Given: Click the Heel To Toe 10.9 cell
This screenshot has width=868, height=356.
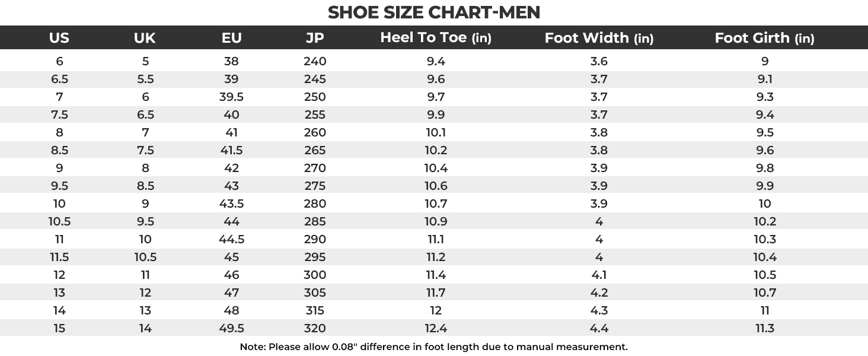Looking at the screenshot, I should click(436, 221).
